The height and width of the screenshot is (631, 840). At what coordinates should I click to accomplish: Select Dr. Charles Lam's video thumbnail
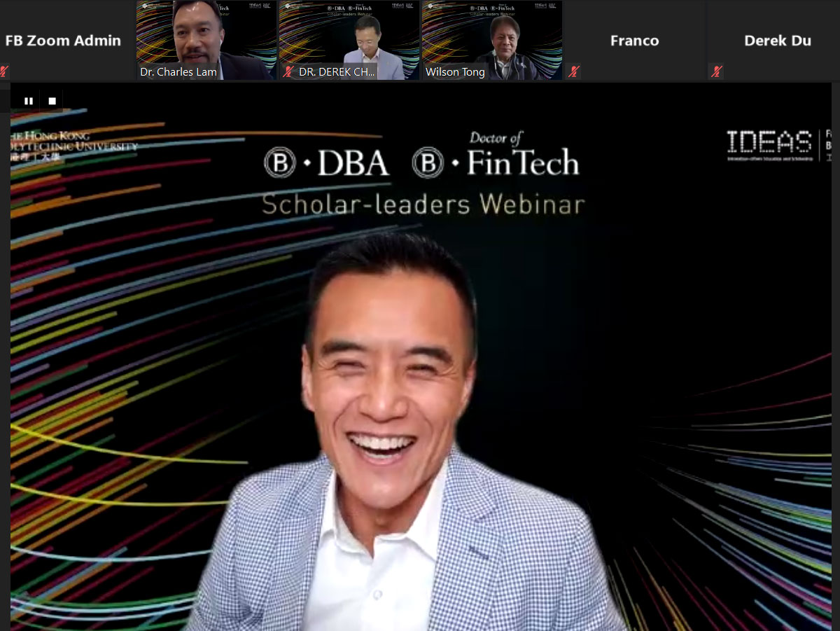[x=206, y=35]
